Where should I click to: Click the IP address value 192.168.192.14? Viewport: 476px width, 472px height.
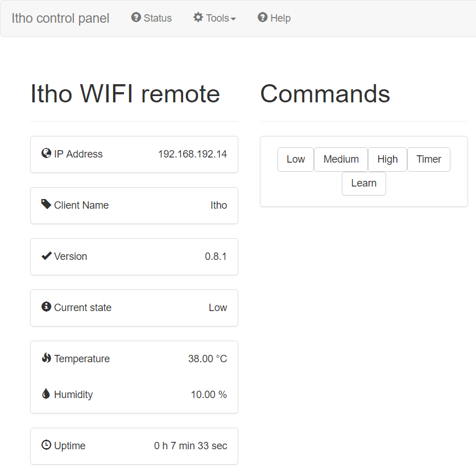click(192, 154)
